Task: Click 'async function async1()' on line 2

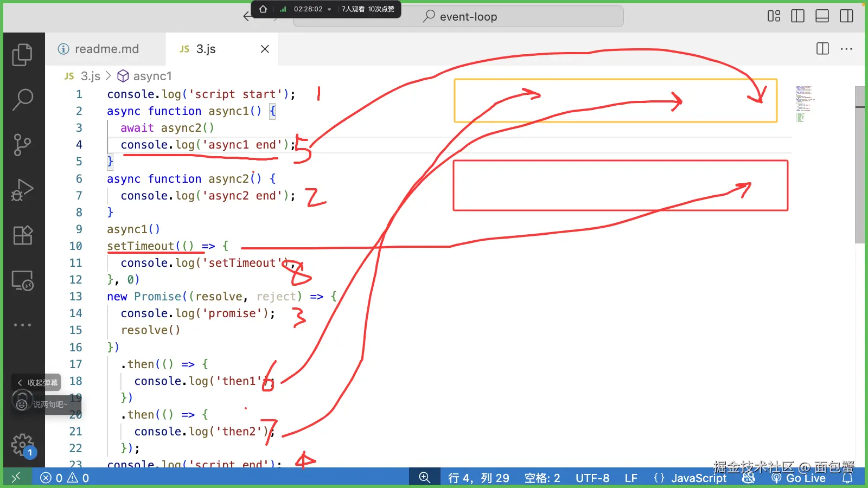Action: pos(184,111)
